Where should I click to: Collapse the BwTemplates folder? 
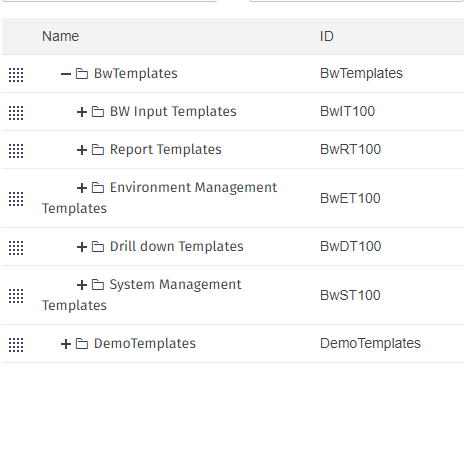click(x=66, y=74)
